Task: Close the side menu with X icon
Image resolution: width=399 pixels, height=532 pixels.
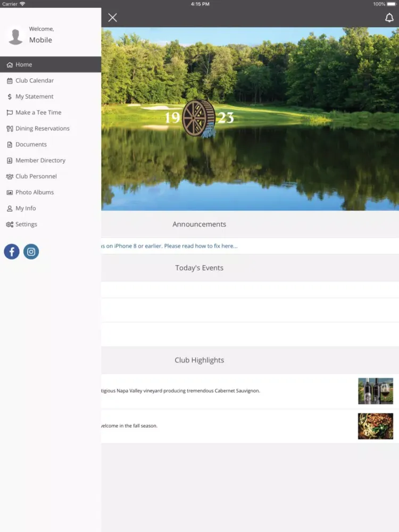Action: click(113, 18)
